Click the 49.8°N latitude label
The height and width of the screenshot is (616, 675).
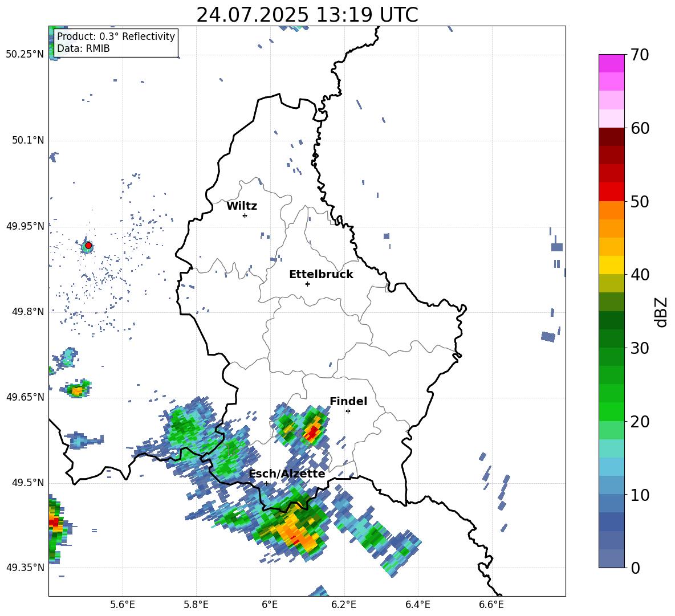tap(28, 312)
